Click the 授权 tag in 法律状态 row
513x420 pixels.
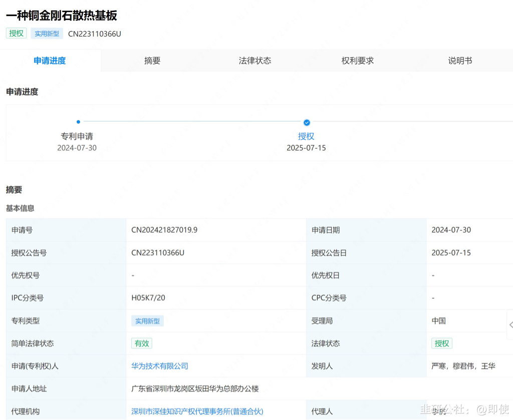pyautogui.click(x=442, y=343)
